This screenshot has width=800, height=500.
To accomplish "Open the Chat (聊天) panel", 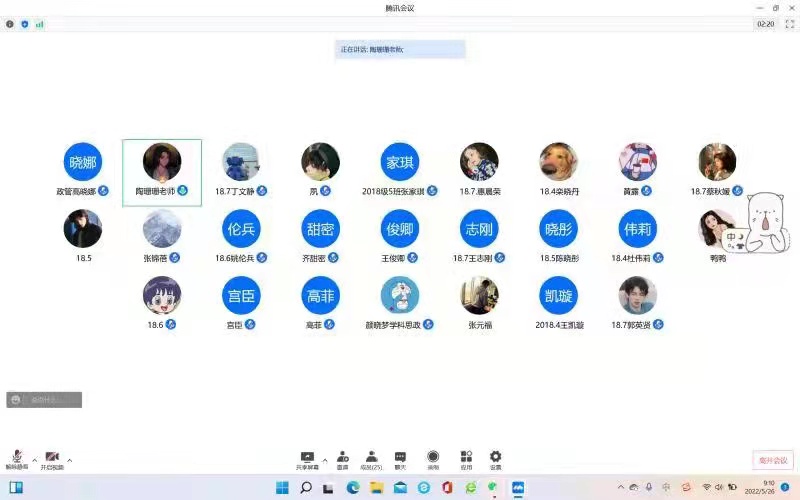I will [400, 458].
